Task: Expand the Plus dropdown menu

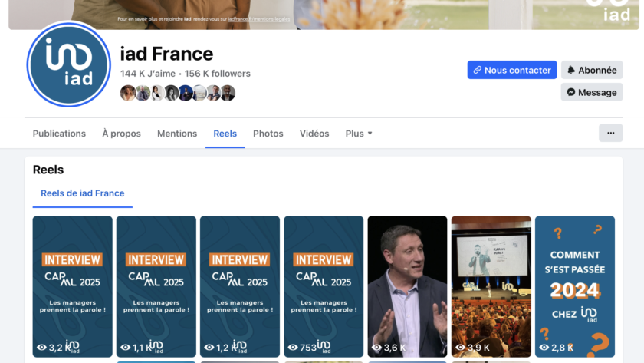Action: [359, 134]
